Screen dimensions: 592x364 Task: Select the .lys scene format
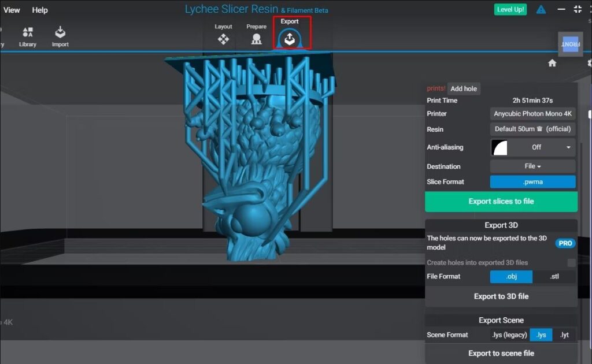click(541, 335)
